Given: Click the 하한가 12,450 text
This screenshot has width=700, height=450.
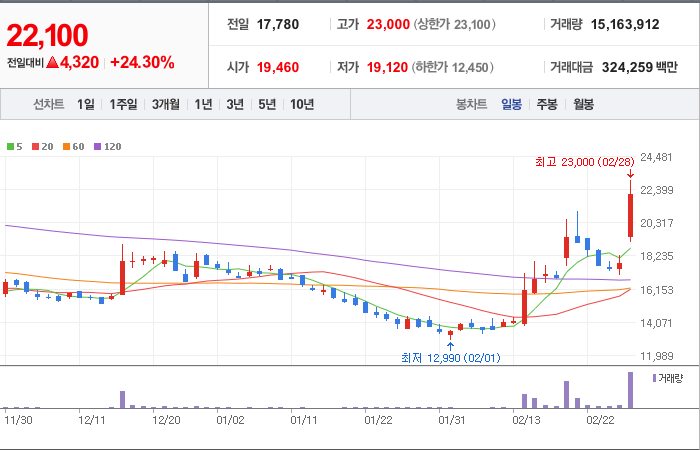Looking at the screenshot, I should coord(453,67).
